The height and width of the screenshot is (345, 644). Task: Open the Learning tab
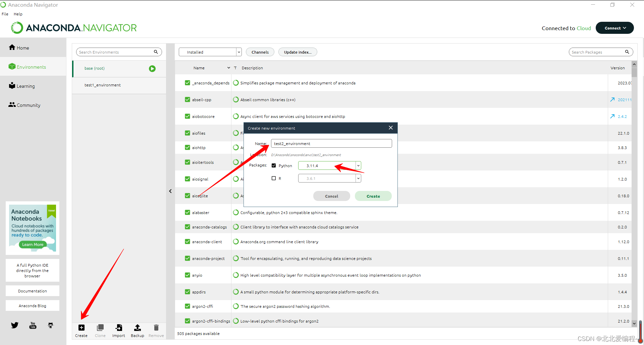[33, 86]
